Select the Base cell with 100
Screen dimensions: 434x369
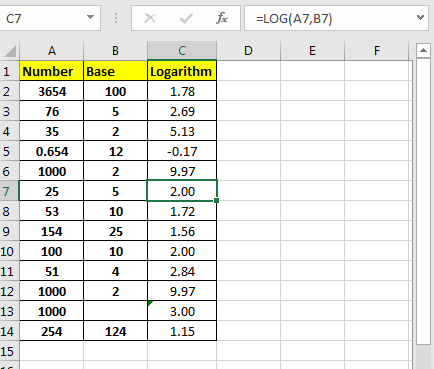(x=115, y=91)
